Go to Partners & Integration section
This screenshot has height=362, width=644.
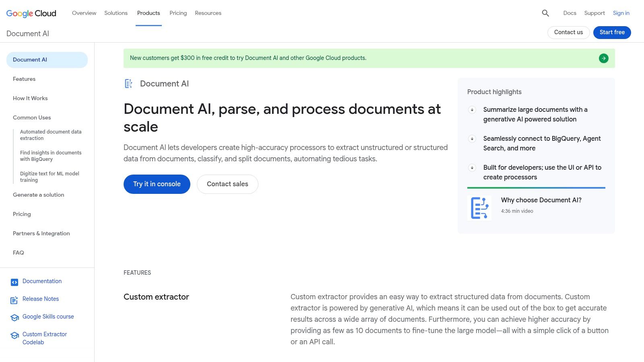tap(41, 233)
